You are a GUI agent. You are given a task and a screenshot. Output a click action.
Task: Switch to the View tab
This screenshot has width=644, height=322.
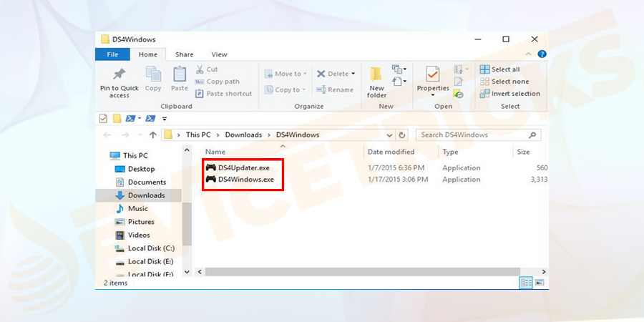pos(220,54)
